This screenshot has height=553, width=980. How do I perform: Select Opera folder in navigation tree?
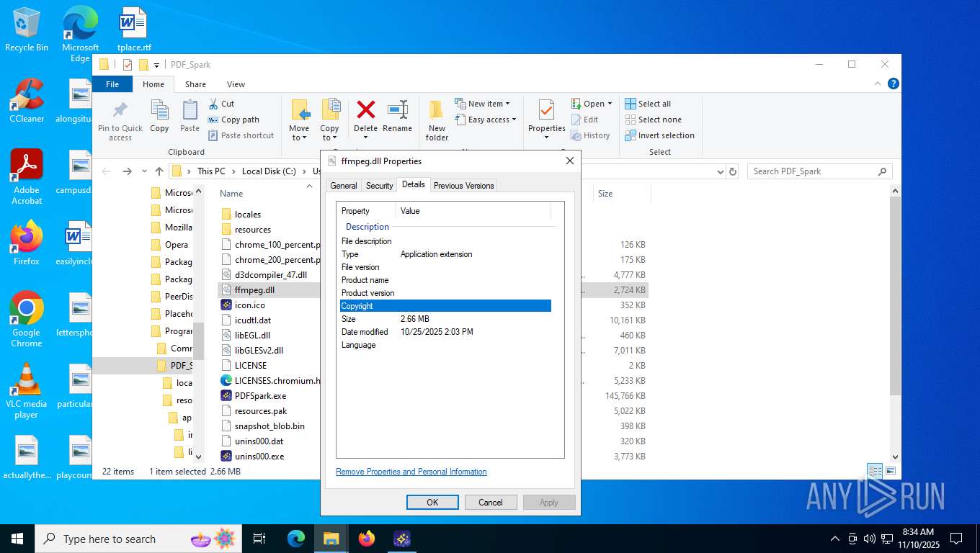pos(171,244)
